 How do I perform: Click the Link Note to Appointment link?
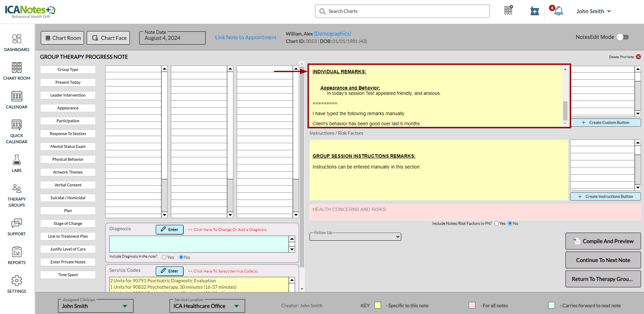coord(246,37)
